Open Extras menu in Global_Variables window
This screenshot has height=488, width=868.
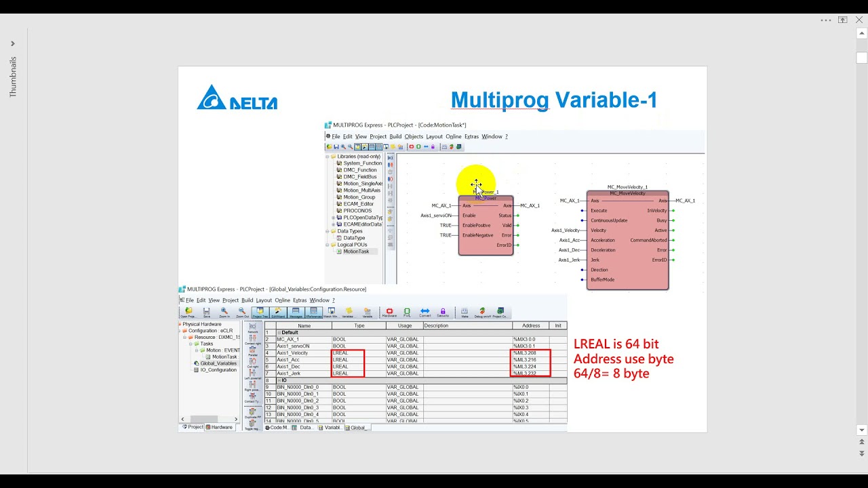300,300
